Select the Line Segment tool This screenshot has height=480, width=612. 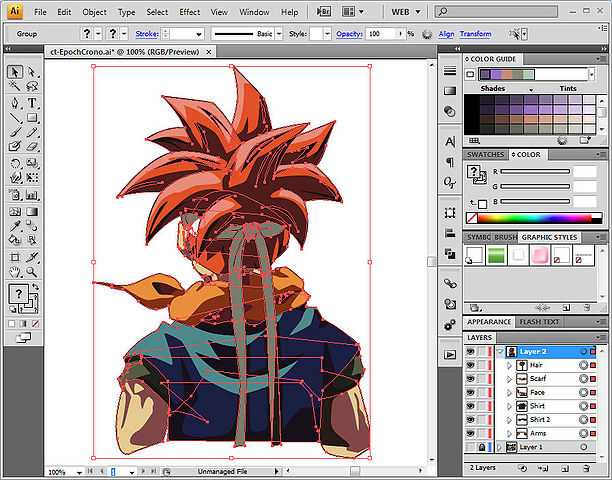coord(15,117)
